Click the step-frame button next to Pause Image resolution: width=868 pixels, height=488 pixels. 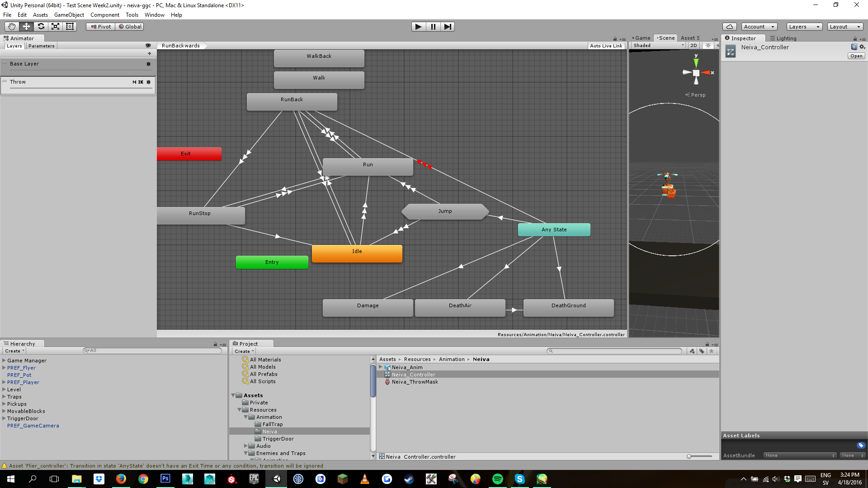coord(448,26)
